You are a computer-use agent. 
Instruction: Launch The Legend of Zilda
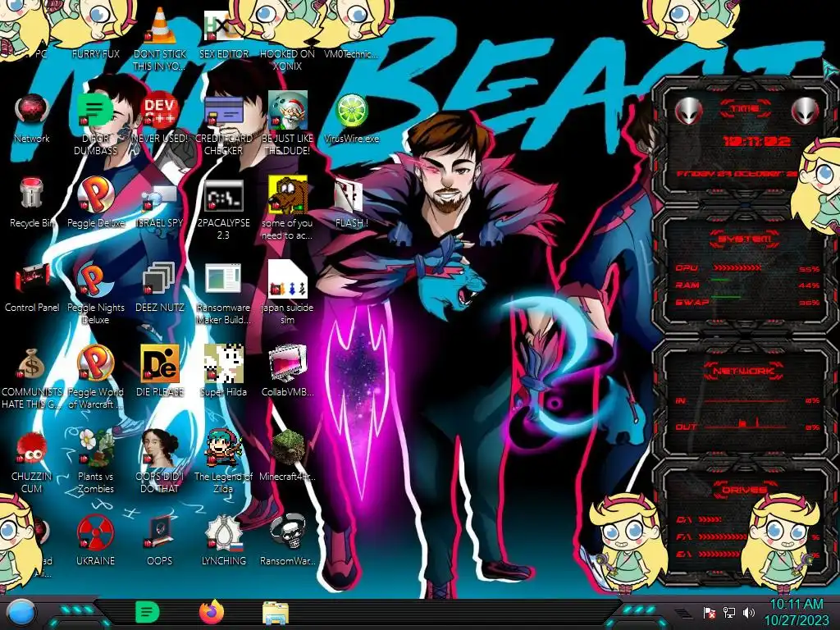[223, 461]
